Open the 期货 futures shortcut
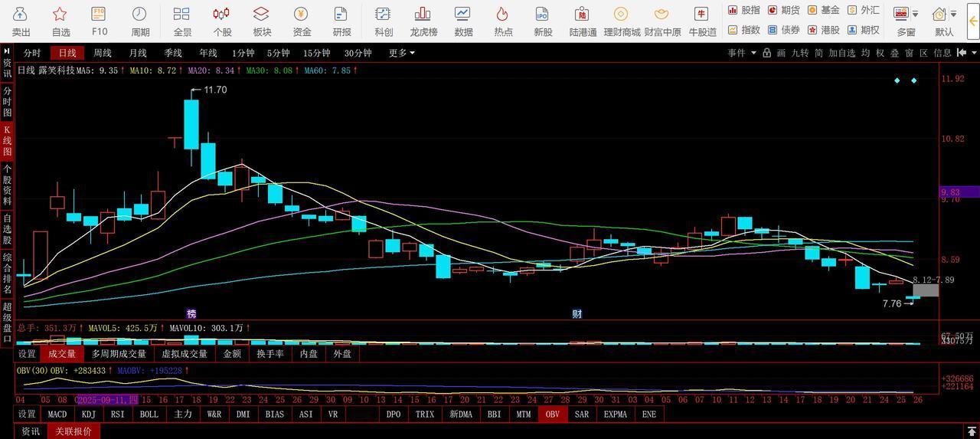The image size is (980, 439). pos(784,10)
